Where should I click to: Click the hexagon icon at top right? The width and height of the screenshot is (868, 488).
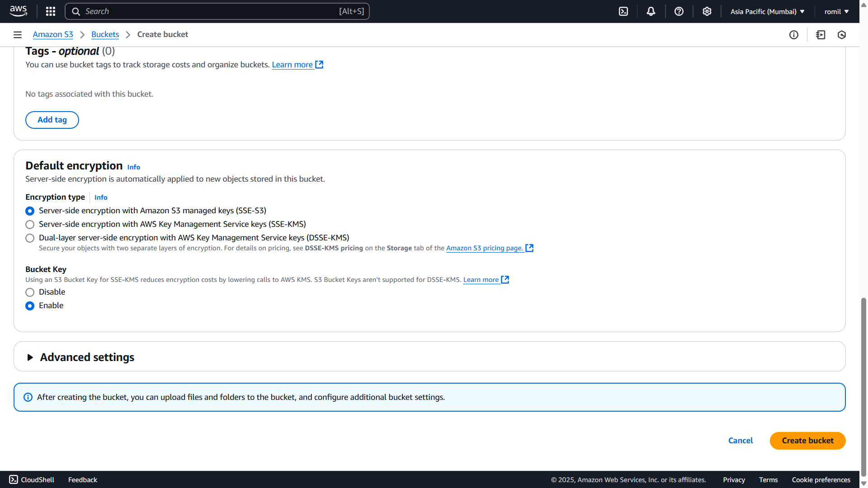tap(842, 35)
